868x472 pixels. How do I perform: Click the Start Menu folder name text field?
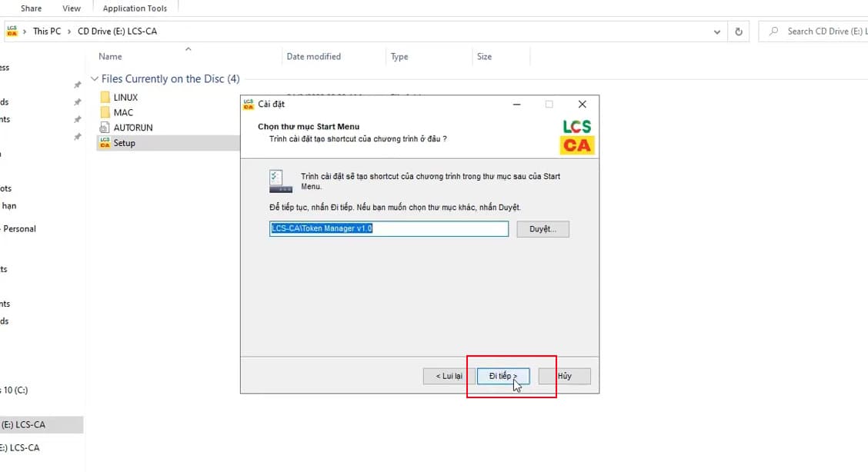[389, 229]
